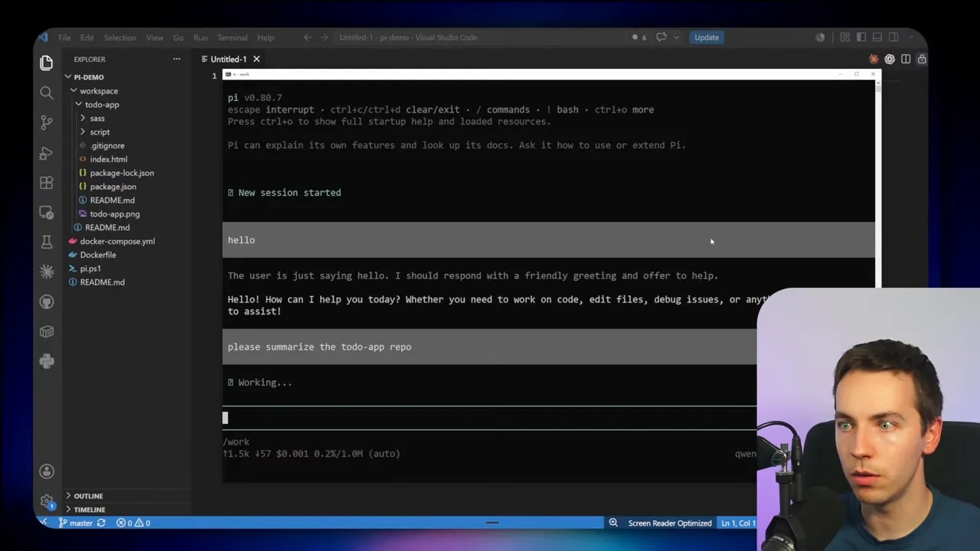Open the Run and Debug view
The image size is (980, 551).
tap(47, 152)
